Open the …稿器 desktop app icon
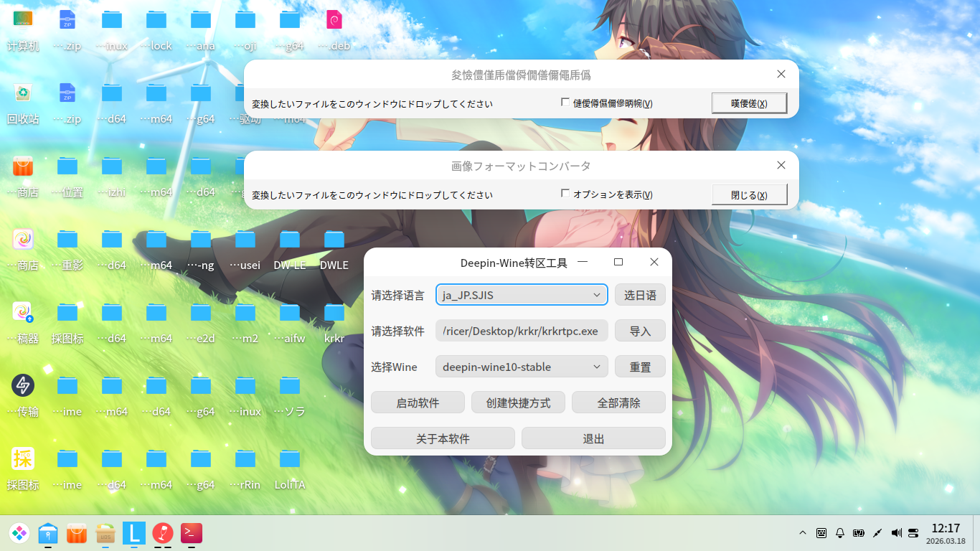 pyautogui.click(x=23, y=312)
